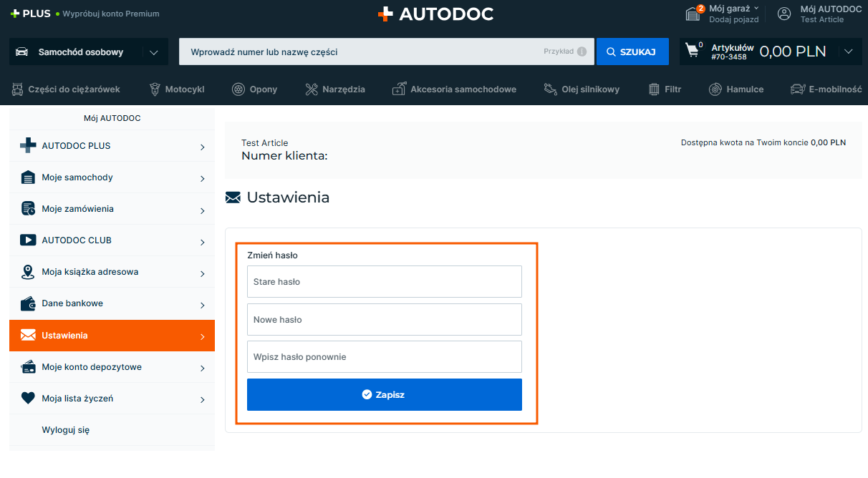Open the Olej silnikowy category menu

click(582, 89)
